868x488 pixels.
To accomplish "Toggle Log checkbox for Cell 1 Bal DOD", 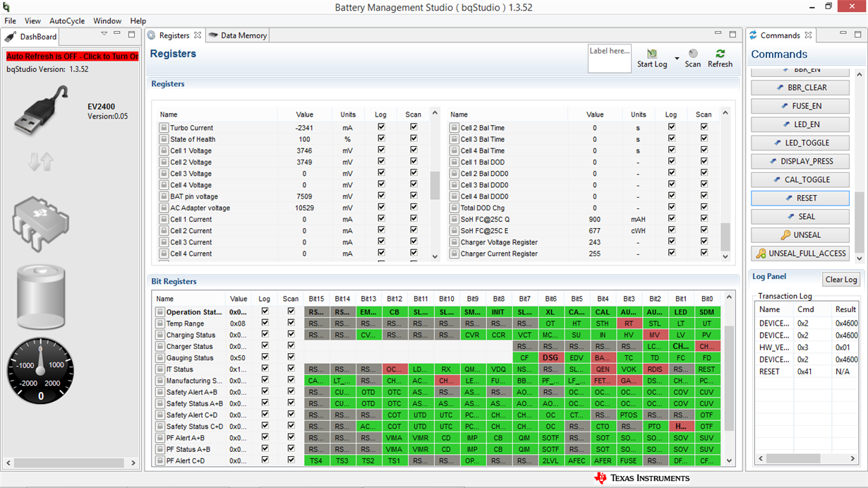I will pos(671,162).
